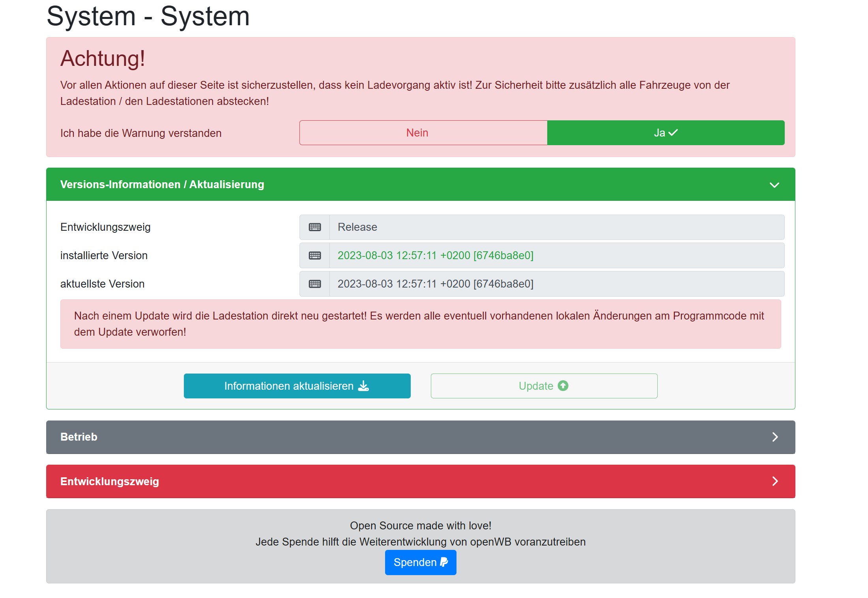
Task: Click the Release branch text field
Action: (x=556, y=227)
